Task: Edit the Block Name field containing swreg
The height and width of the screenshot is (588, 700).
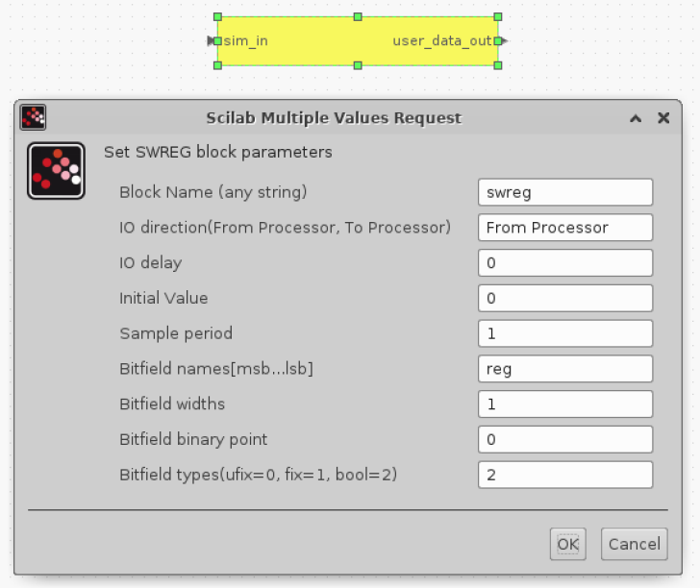Action: [x=565, y=192]
